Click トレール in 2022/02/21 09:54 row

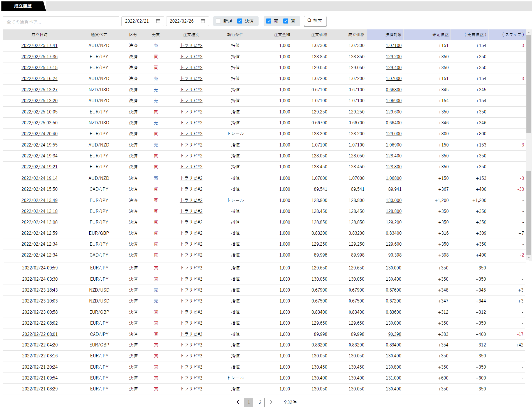(235, 378)
